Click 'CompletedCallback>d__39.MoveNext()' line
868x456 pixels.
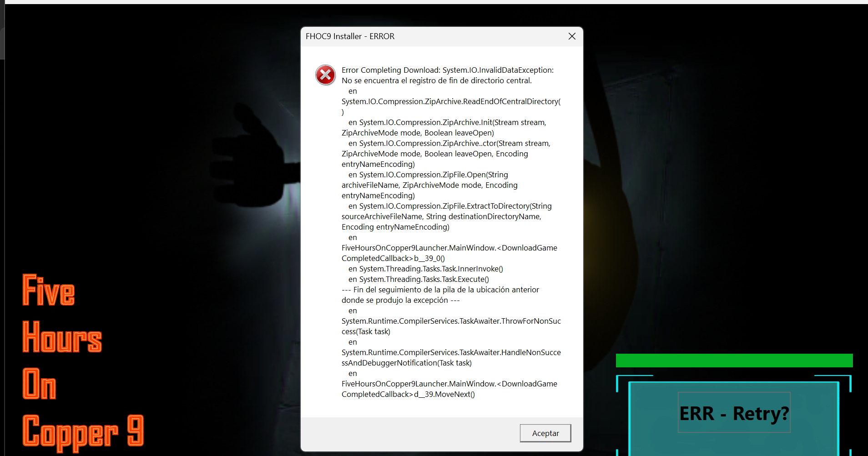408,394
